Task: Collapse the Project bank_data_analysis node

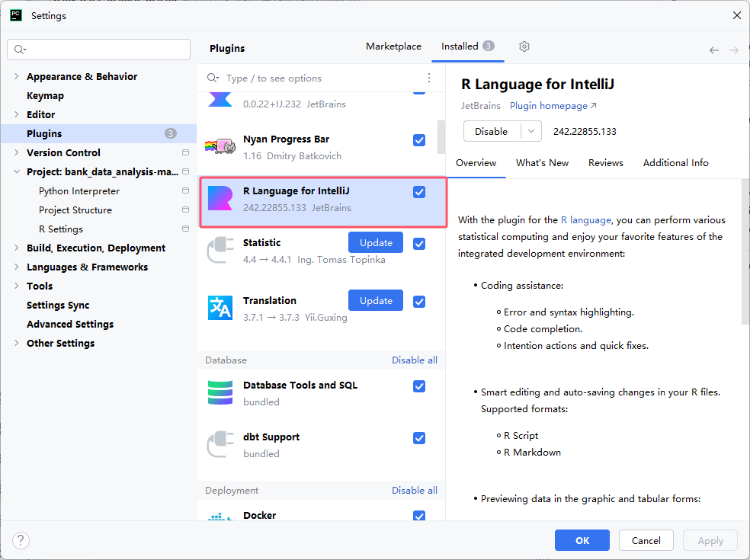Action: (17, 171)
